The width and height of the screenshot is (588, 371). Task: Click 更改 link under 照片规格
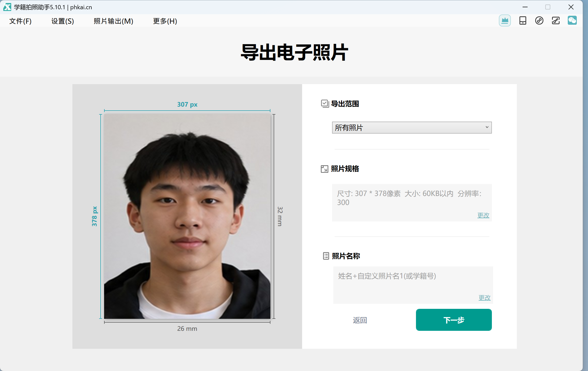click(483, 215)
